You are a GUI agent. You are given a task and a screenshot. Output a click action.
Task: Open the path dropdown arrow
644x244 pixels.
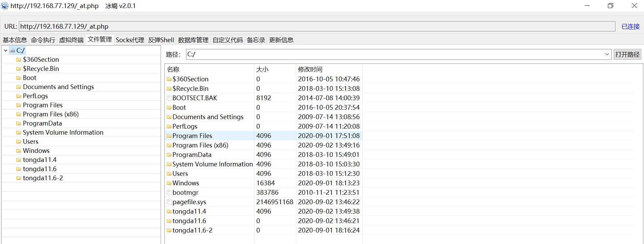coord(607,54)
